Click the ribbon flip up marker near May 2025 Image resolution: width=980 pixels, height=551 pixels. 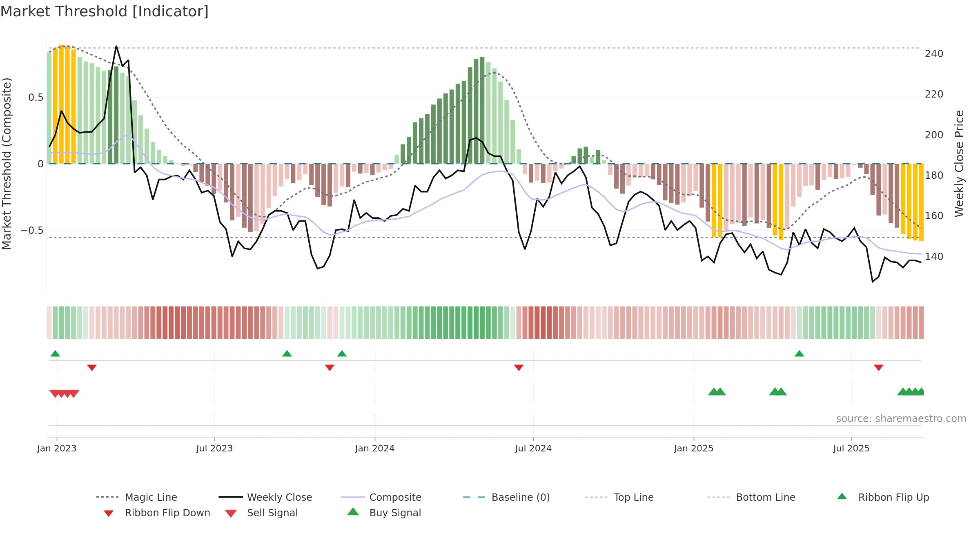click(800, 353)
